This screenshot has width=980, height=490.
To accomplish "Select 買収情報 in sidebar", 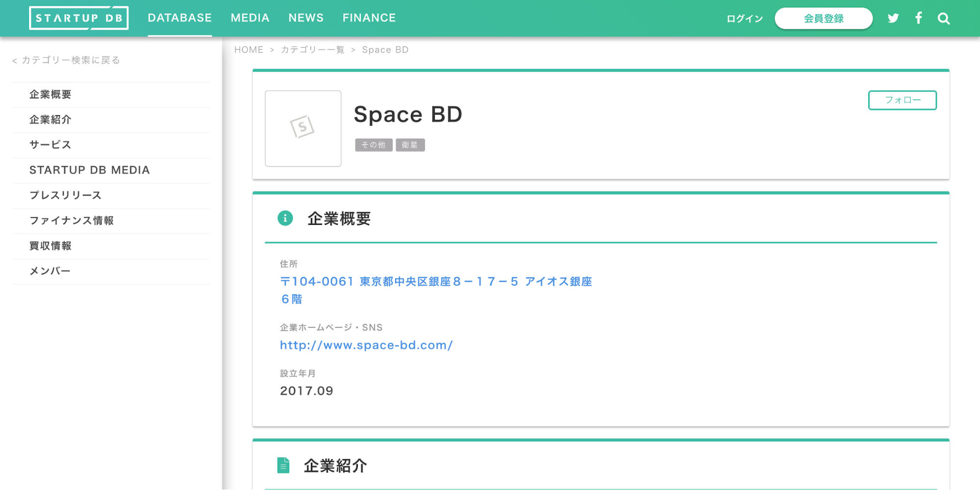I will click(x=111, y=246).
